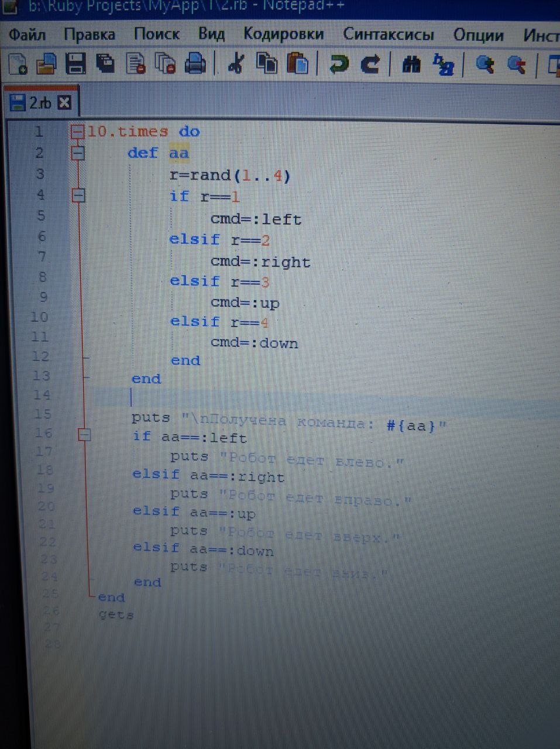Click the floppy icon on 2.rb tab
Image resolution: width=560 pixels, height=749 pixels.
click(x=18, y=103)
